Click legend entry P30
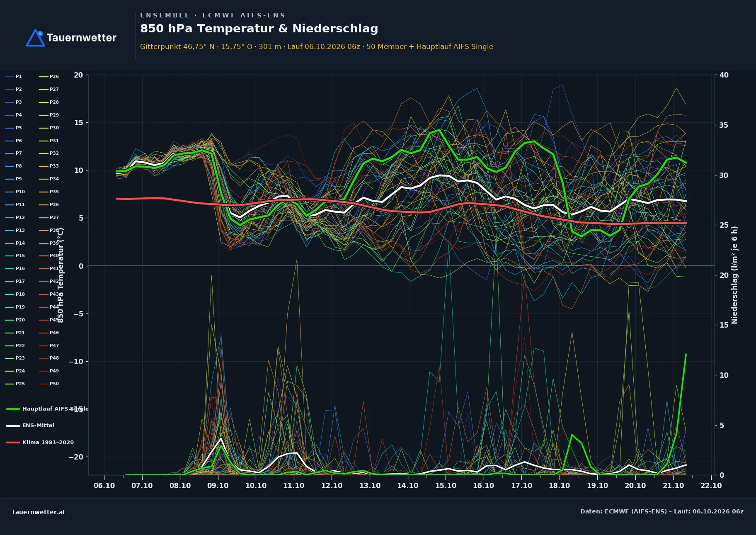The width and height of the screenshot is (756, 535). tap(49, 128)
